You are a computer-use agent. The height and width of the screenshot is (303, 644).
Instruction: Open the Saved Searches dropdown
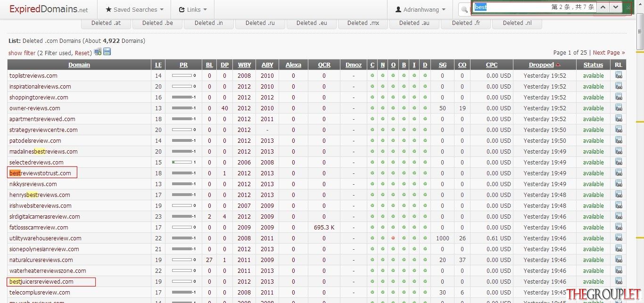[134, 9]
